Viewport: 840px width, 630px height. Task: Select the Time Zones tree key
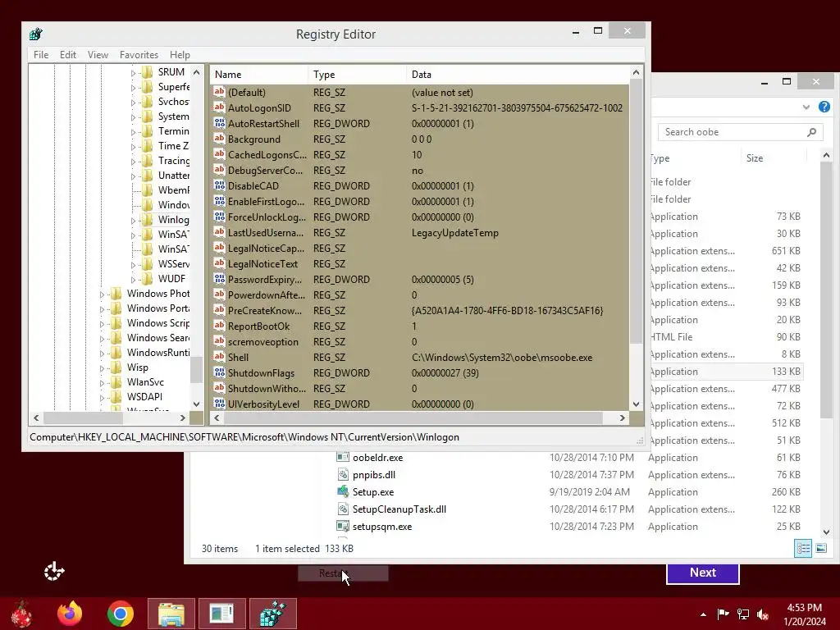click(173, 146)
